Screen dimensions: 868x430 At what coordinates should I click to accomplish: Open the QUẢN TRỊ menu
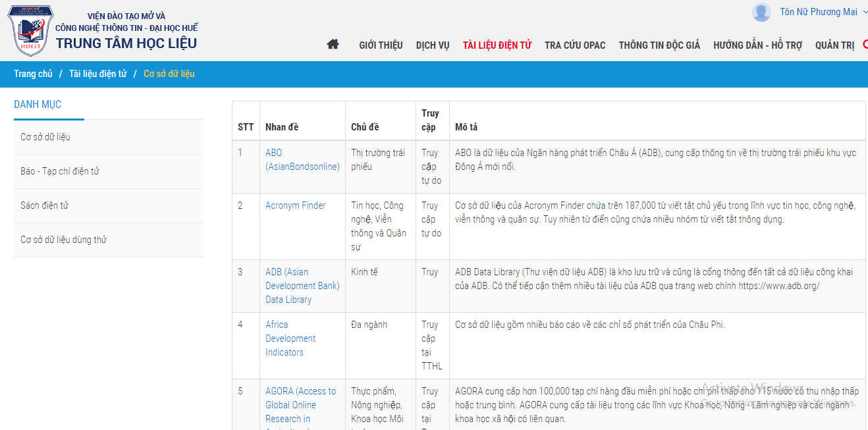coord(834,45)
